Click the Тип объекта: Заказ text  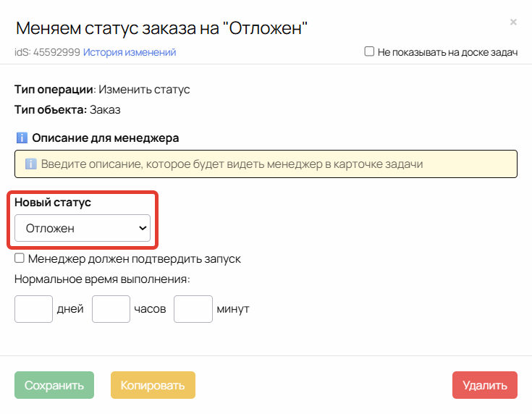(x=67, y=110)
